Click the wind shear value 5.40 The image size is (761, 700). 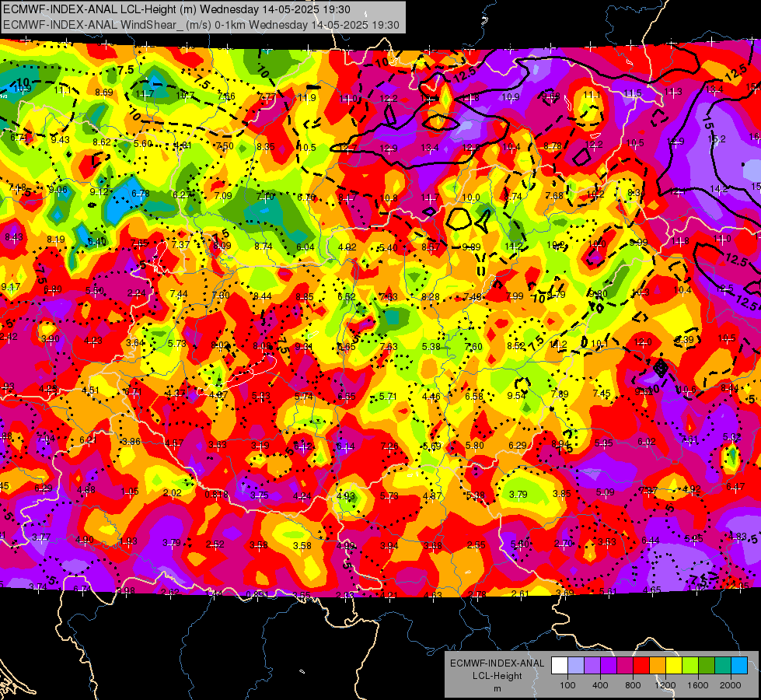[388, 248]
